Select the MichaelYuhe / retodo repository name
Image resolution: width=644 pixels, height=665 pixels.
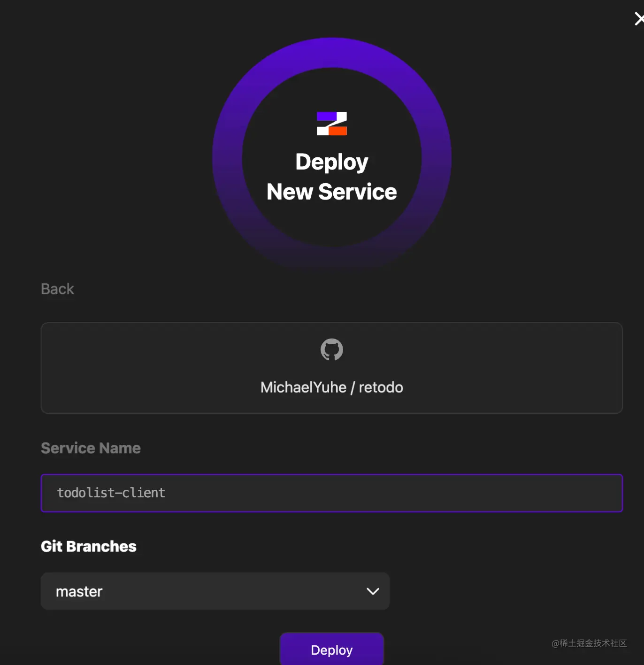click(x=332, y=387)
